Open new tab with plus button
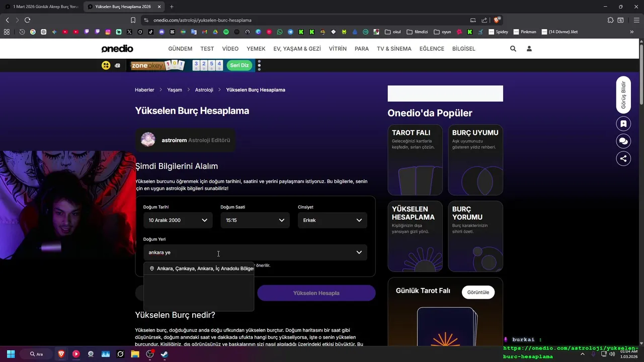The image size is (644, 362). tap(172, 7)
